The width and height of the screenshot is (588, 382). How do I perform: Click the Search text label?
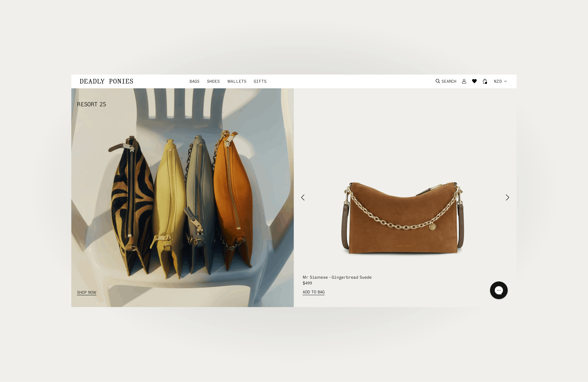[x=449, y=81]
